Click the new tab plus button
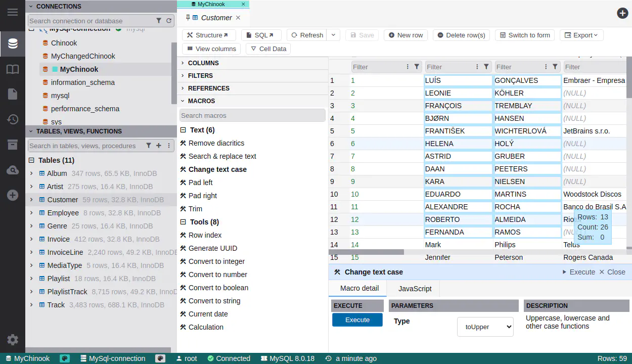 [622, 13]
